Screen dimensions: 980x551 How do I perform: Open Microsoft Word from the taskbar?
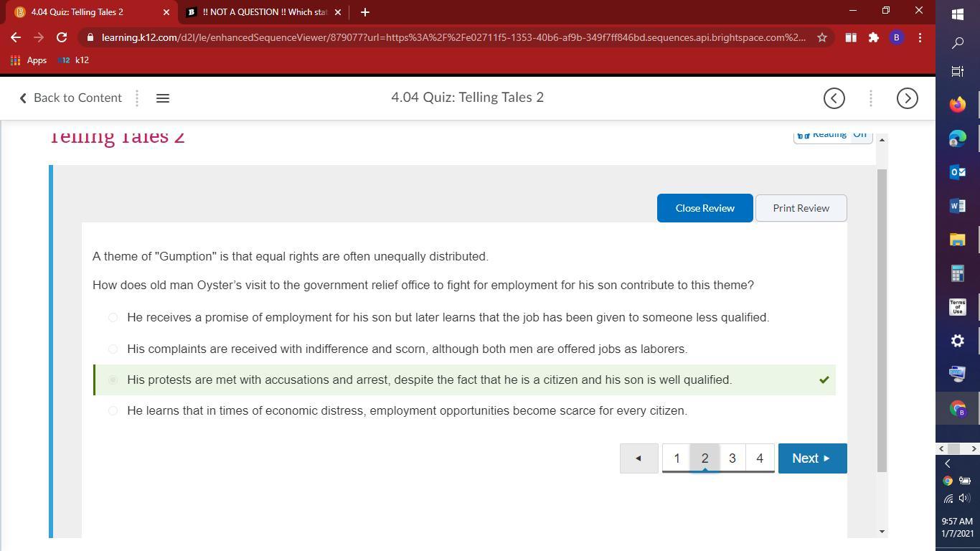pyautogui.click(x=958, y=206)
